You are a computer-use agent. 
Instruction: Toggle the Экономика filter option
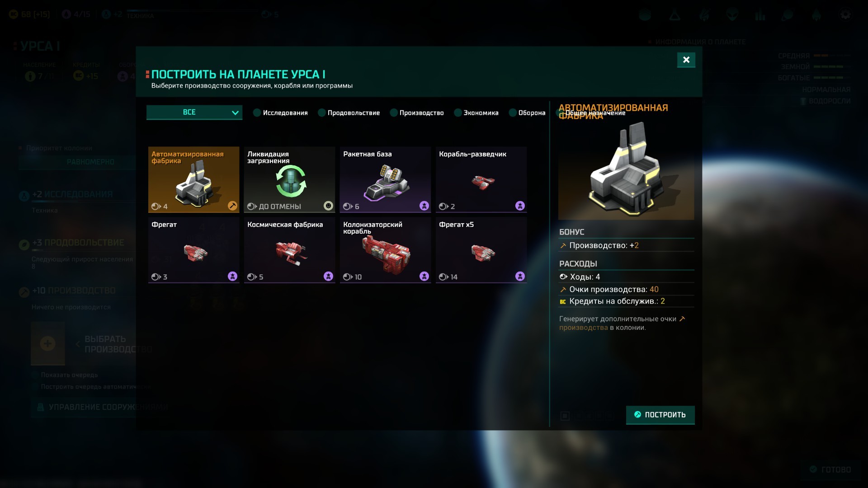[x=476, y=113]
